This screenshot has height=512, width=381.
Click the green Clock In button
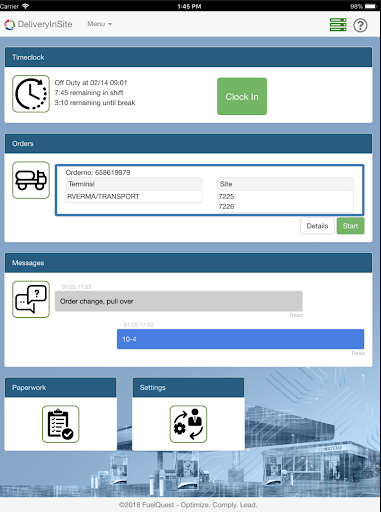[x=242, y=96]
